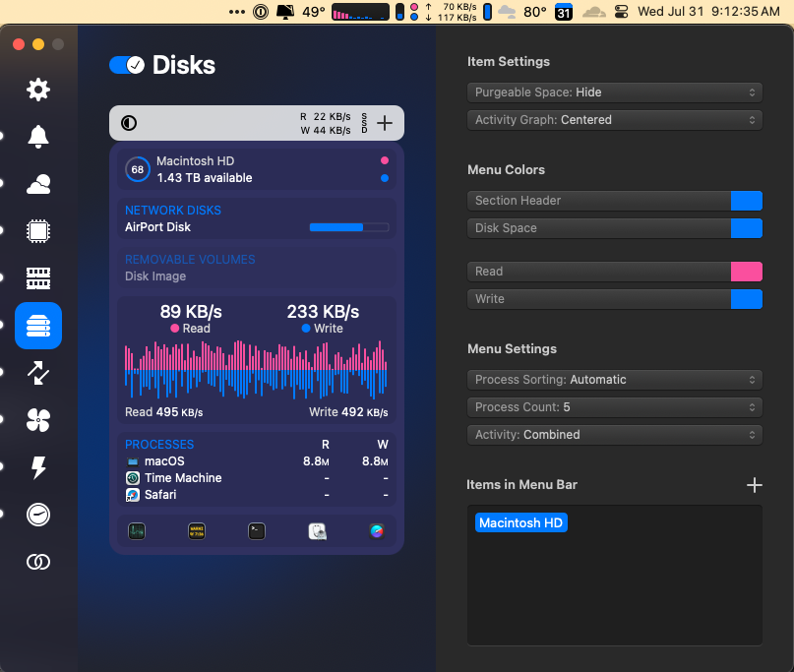Click the plus icon in menu bar preview
This screenshot has height=672, width=794.
coord(385,123)
